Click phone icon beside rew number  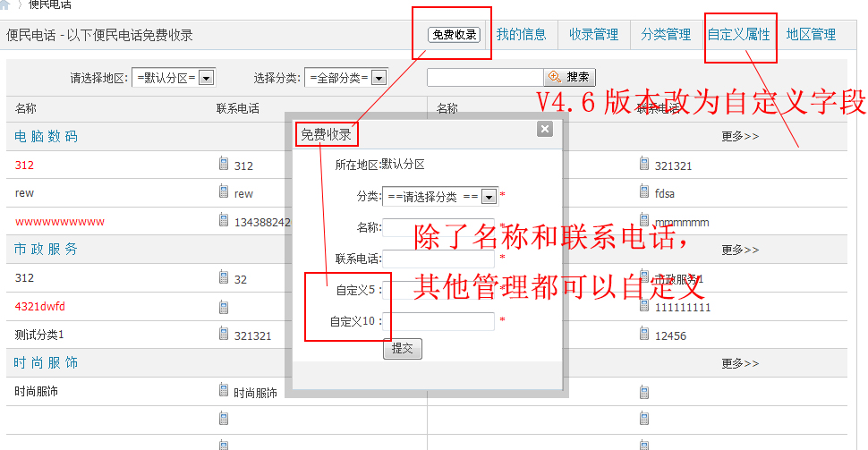click(x=224, y=191)
